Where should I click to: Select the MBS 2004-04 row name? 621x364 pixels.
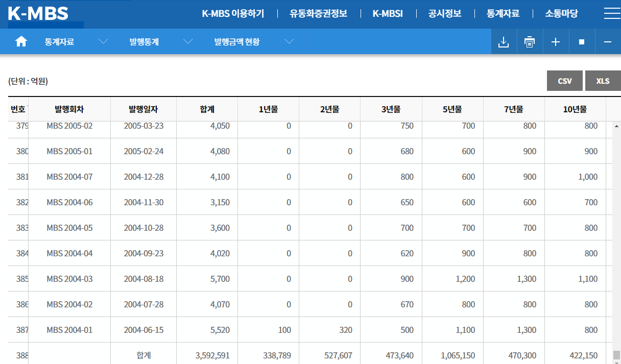click(69, 253)
